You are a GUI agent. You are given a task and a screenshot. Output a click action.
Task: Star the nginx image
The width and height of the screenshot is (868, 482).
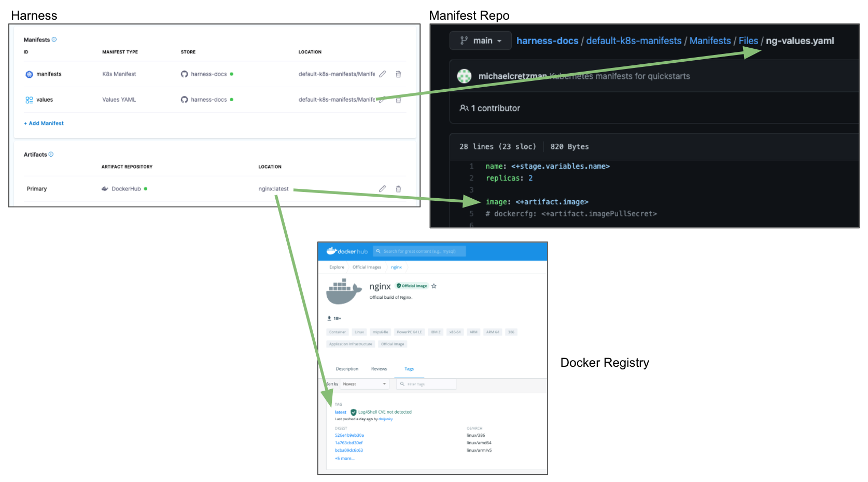434,286
